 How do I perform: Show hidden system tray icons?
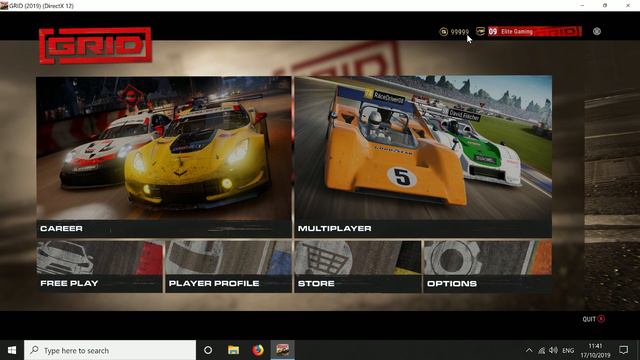(529, 350)
